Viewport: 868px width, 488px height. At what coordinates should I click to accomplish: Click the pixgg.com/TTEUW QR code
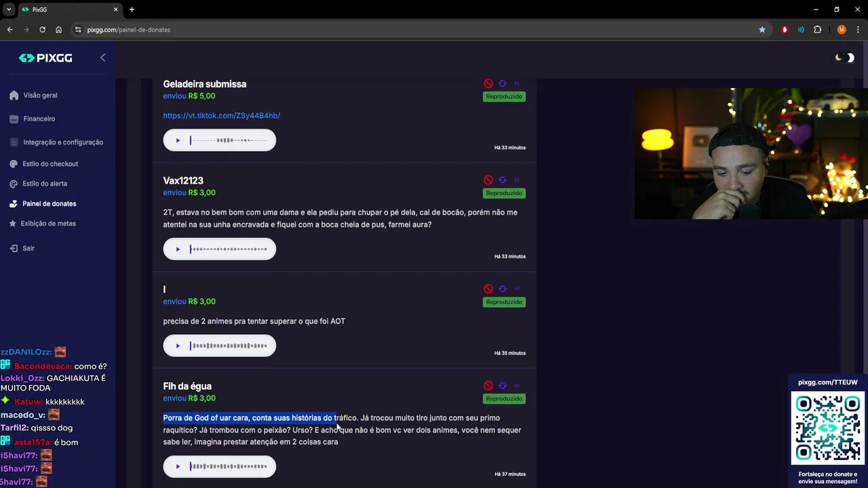coord(828,428)
